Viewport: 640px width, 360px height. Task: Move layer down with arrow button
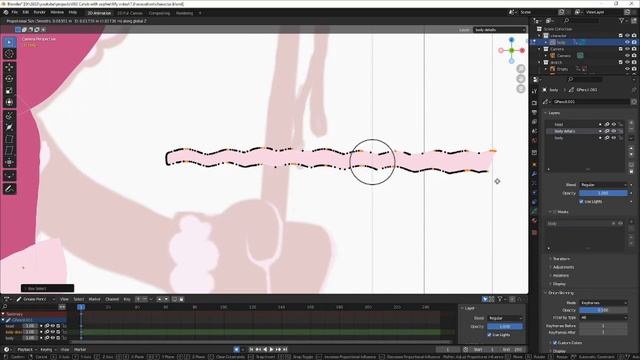coord(631,155)
